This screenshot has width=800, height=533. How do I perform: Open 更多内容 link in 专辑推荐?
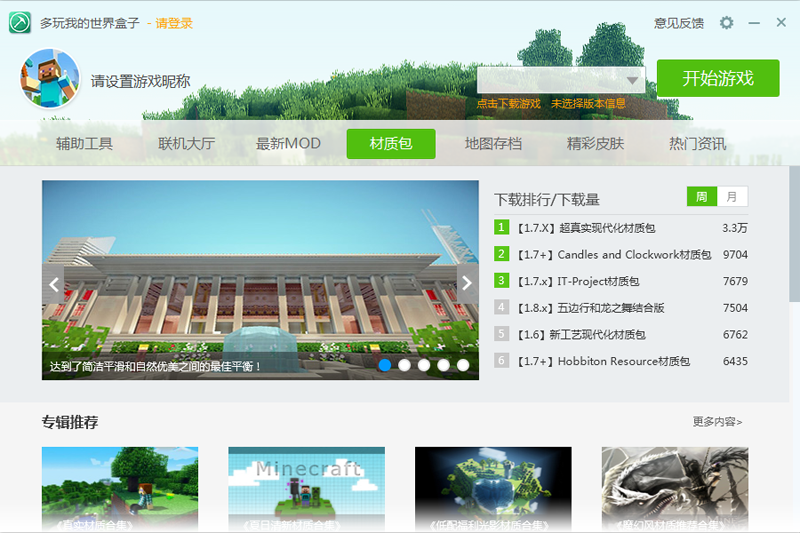(717, 421)
